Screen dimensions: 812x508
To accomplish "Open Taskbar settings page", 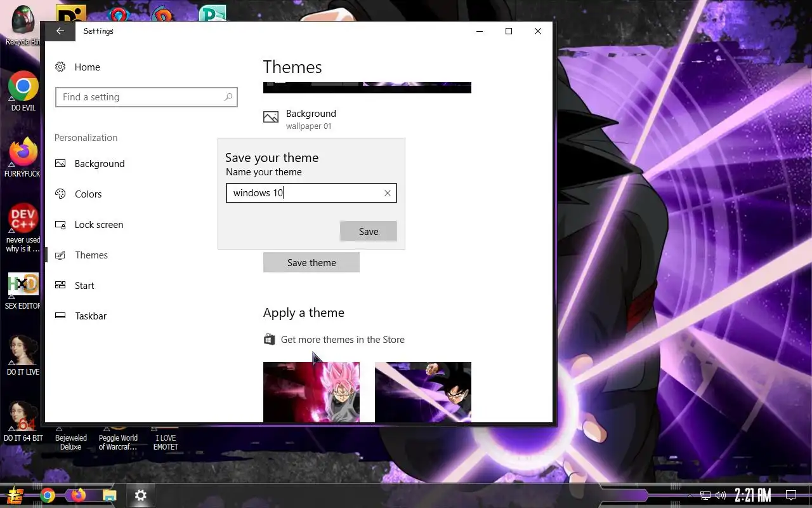I will click(x=81, y=316).
